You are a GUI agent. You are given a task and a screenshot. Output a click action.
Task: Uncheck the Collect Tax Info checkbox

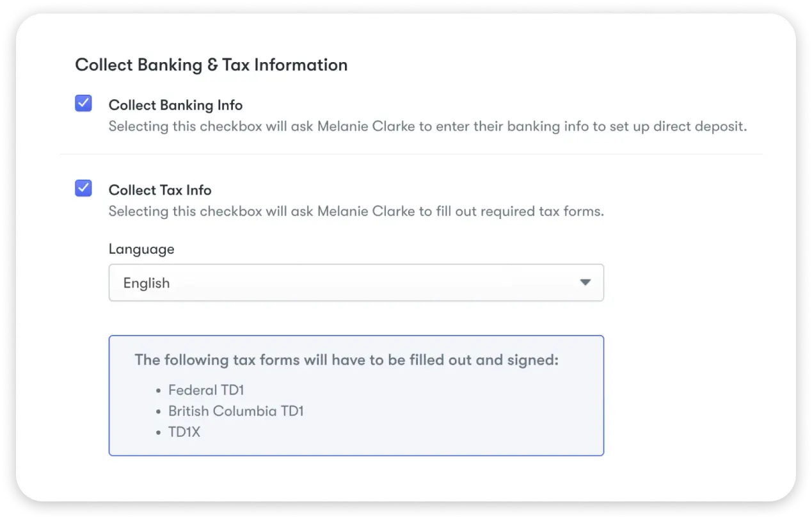tap(84, 188)
